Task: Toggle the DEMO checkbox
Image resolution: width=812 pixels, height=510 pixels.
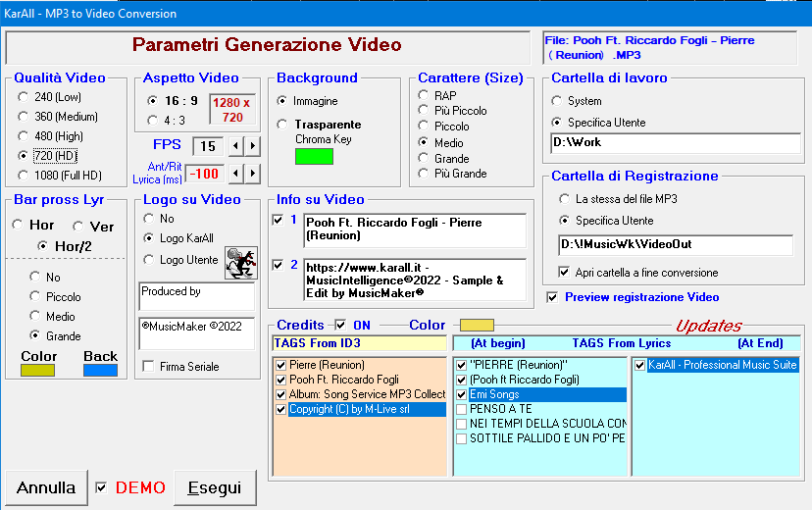Action: (x=101, y=487)
